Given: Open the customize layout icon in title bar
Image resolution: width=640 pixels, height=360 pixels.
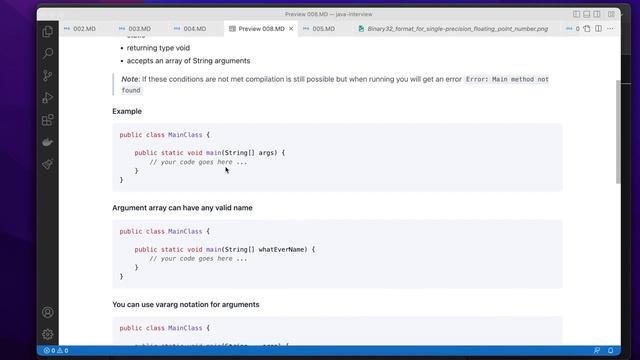Looking at the screenshot, I should tap(611, 14).
